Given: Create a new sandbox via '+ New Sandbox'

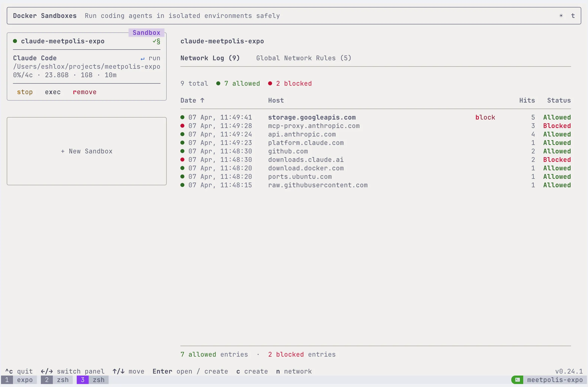Looking at the screenshot, I should (x=86, y=151).
